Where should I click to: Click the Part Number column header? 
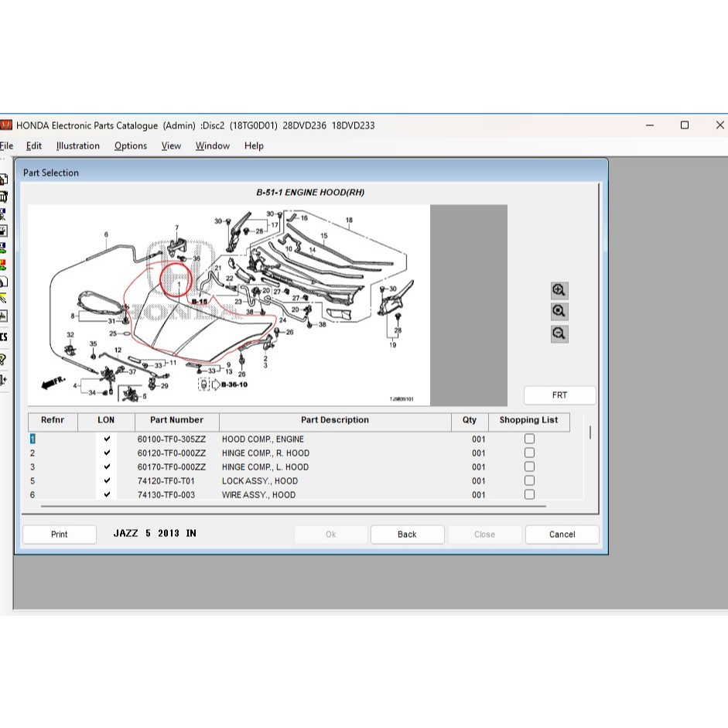[x=177, y=422]
